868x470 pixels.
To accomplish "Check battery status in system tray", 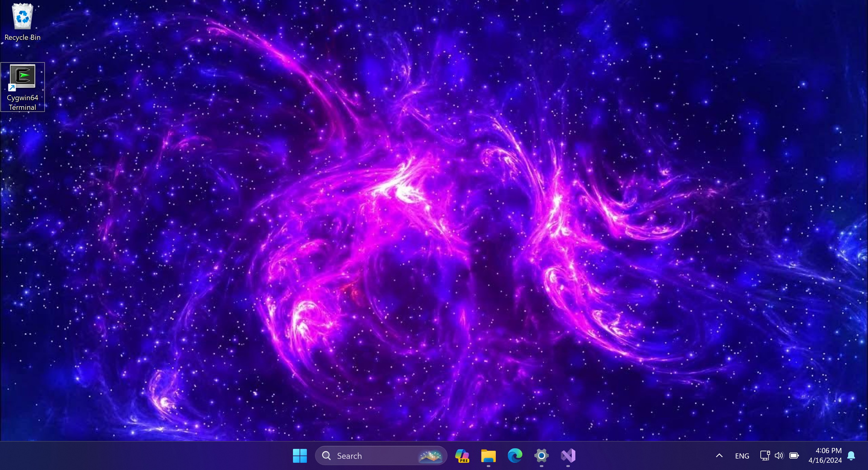I will (794, 456).
